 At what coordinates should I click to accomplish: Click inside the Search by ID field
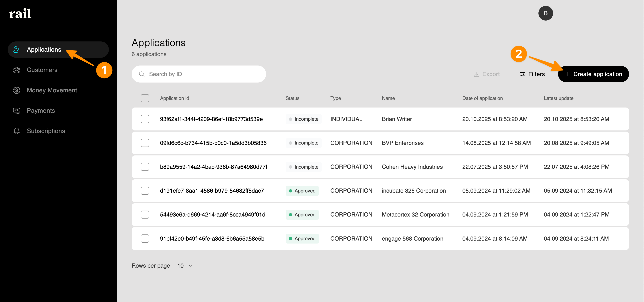(199, 74)
